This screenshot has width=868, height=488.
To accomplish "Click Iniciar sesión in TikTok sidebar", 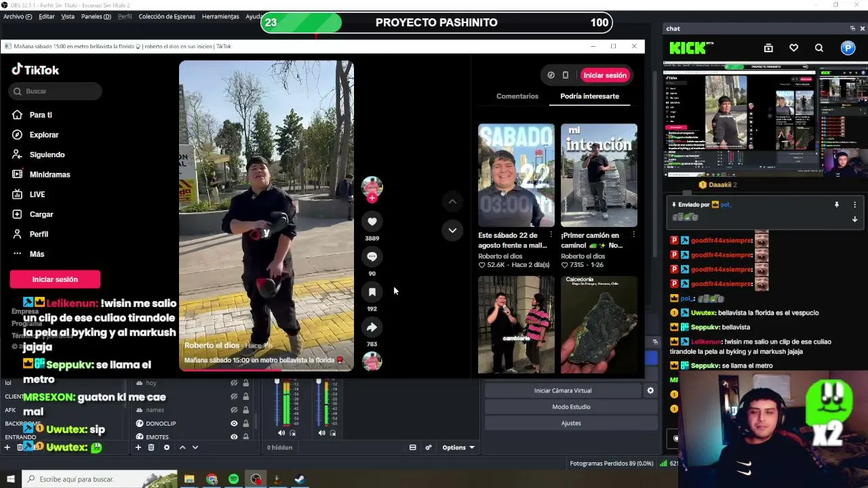I will click(x=55, y=279).
